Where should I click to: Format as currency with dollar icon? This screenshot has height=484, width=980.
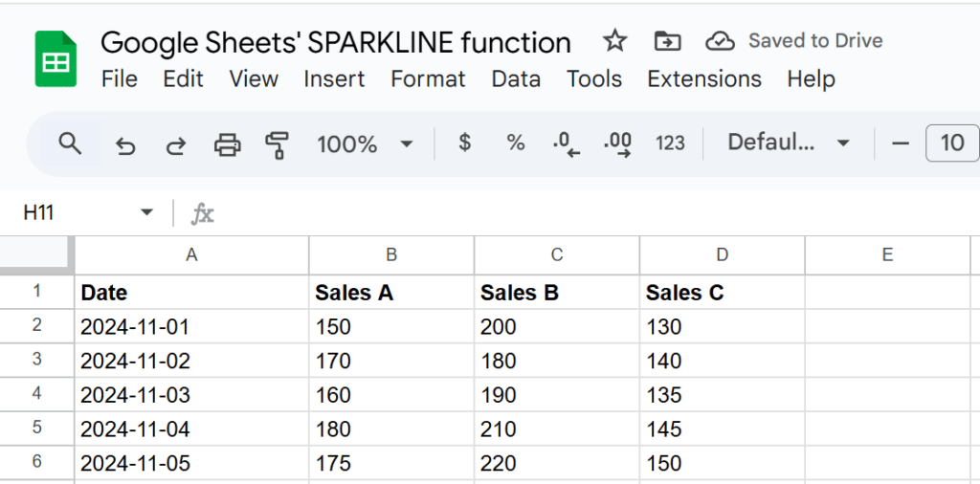tap(464, 143)
